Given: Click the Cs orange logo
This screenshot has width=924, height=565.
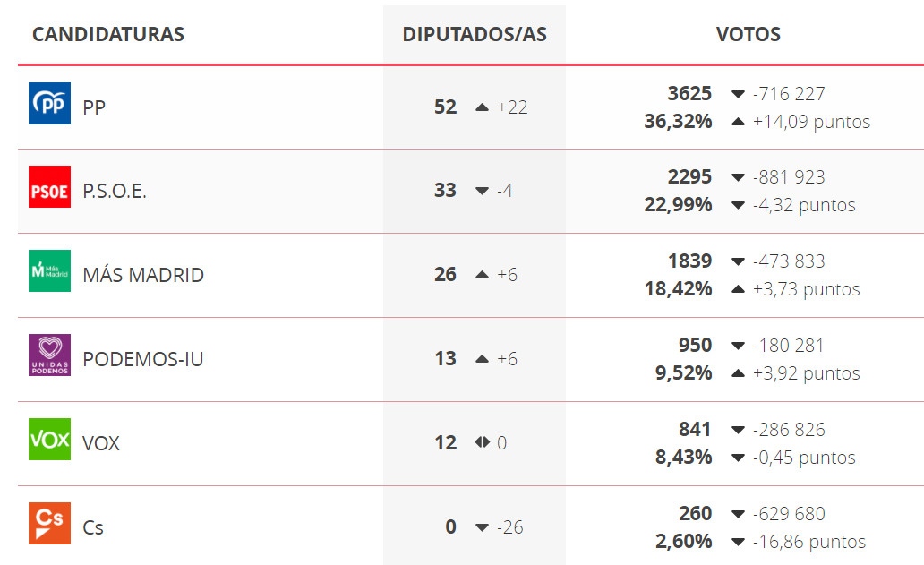Looking at the screenshot, I should pos(49,523).
